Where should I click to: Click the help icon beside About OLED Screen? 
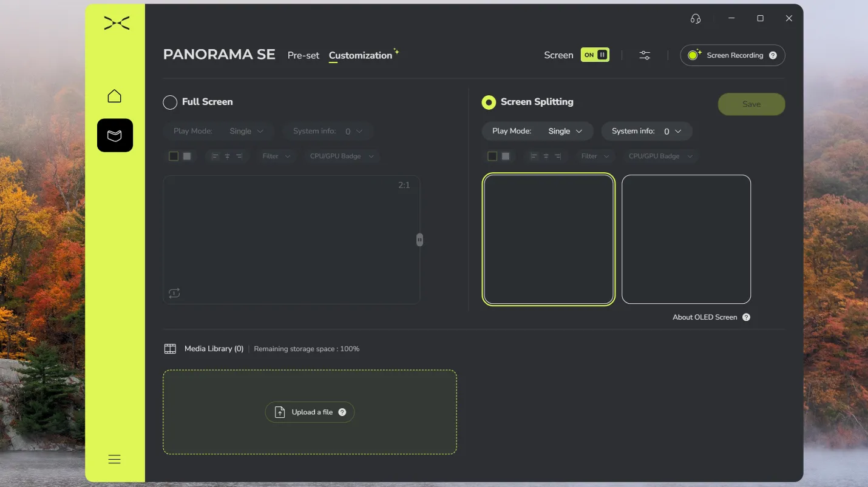[746, 317]
